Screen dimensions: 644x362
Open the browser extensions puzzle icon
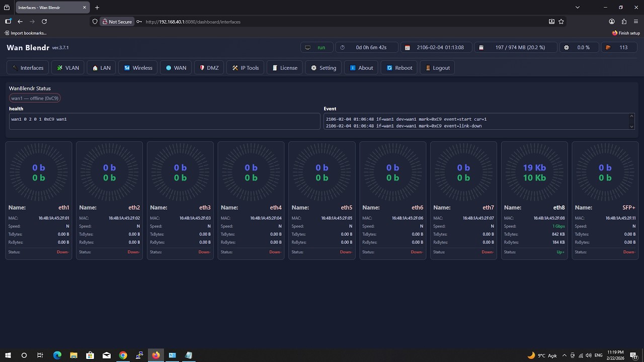click(624, 22)
